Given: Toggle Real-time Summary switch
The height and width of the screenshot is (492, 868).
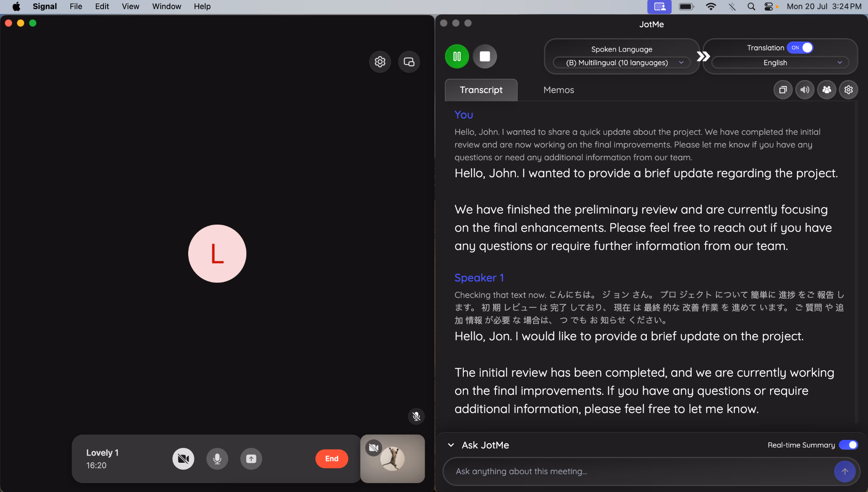Looking at the screenshot, I should (x=849, y=445).
